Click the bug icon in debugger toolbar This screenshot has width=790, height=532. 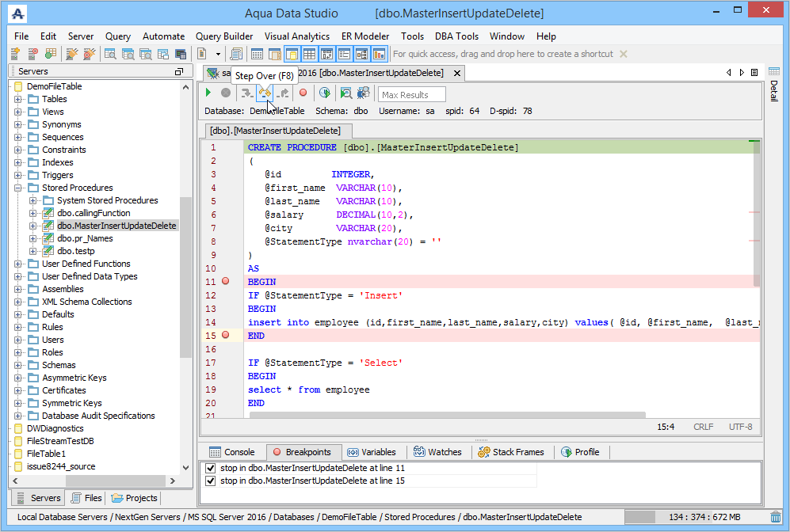point(362,93)
